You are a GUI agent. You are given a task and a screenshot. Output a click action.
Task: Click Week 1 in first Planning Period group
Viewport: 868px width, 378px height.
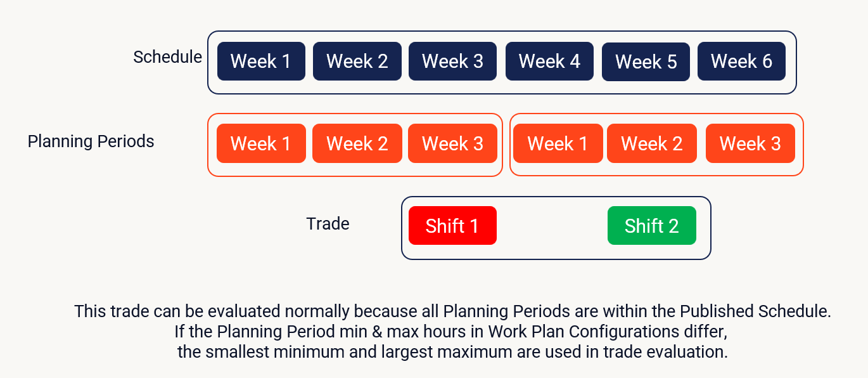coord(261,143)
